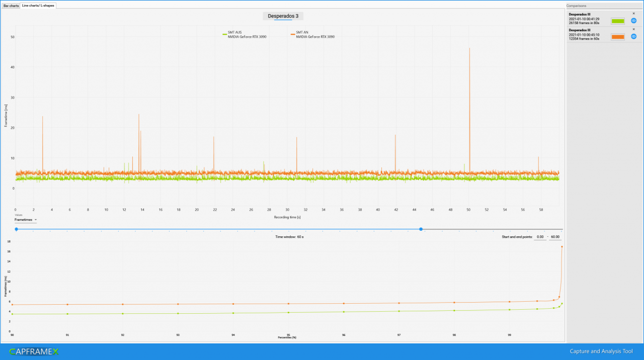
Task: Remove the 26158 frames comparison record
Action: tap(633, 14)
